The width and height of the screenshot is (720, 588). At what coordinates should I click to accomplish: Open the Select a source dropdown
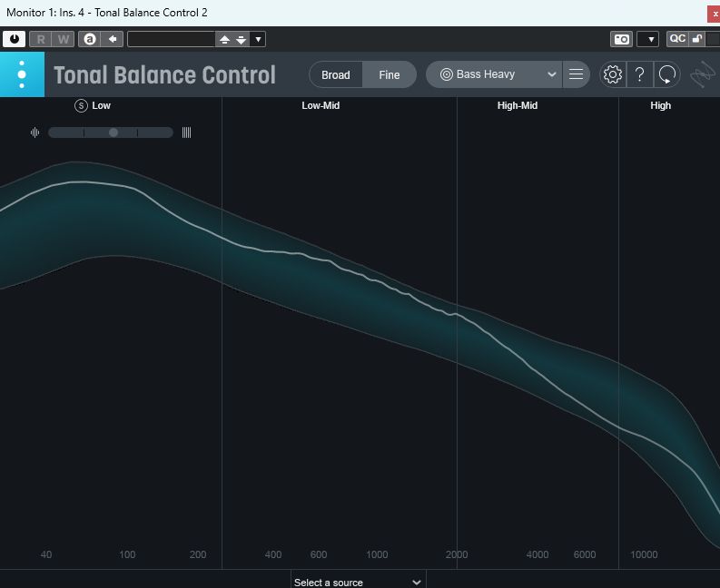click(358, 581)
